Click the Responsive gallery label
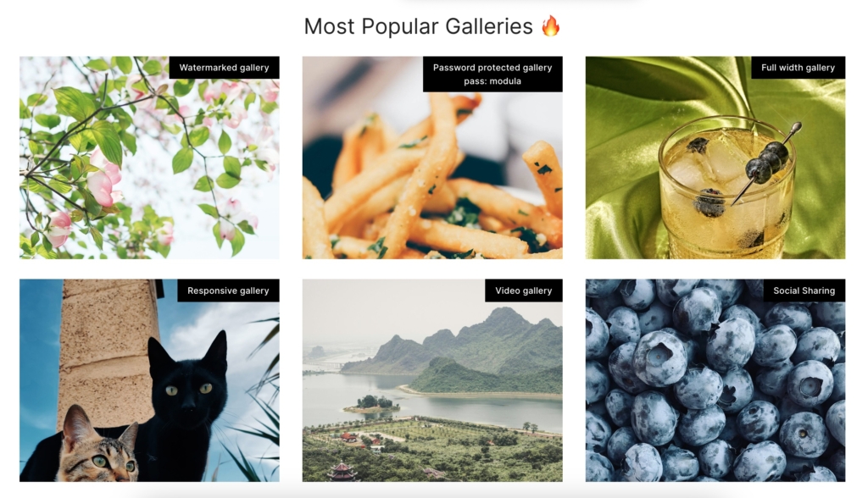The height and width of the screenshot is (498, 868). pos(228,290)
